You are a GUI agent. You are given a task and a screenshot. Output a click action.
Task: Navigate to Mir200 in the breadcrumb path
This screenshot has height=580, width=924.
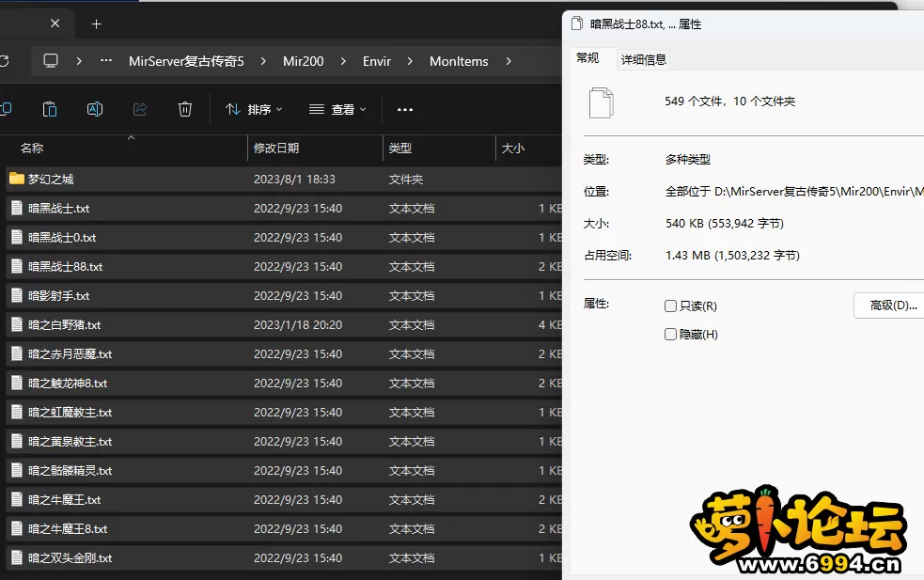point(303,61)
